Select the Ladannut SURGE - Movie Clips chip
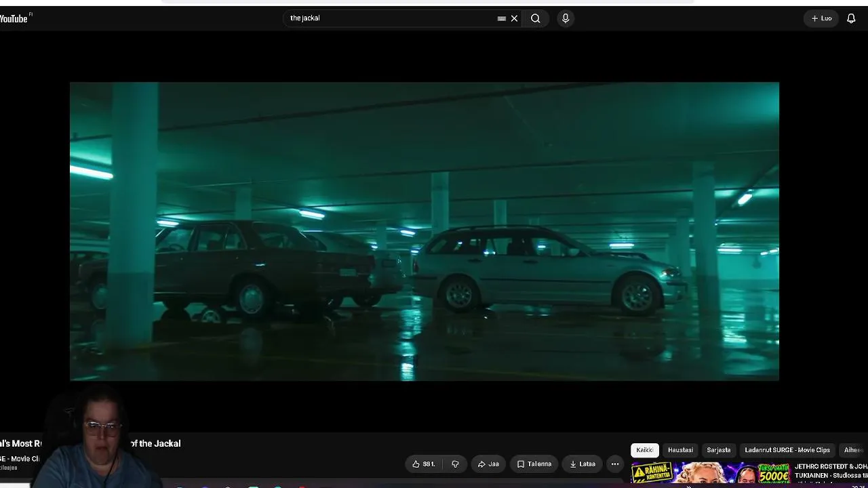The width and height of the screenshot is (868, 488). pos(787,450)
